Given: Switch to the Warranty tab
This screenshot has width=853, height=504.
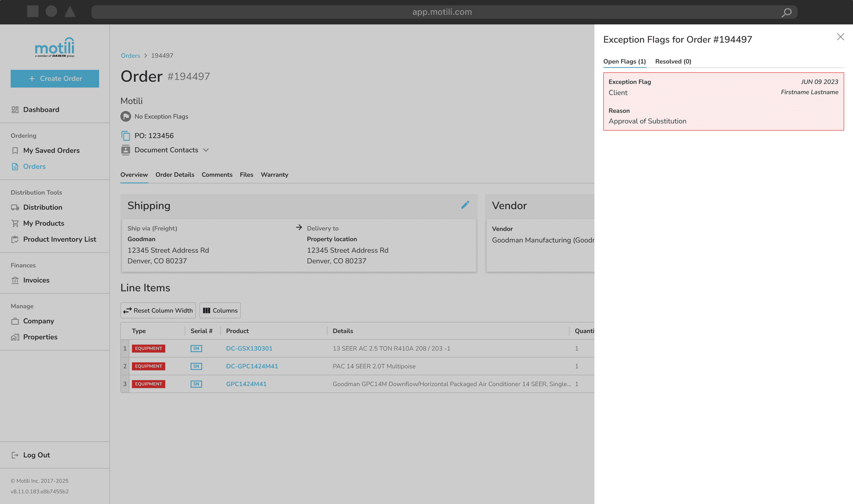Looking at the screenshot, I should coord(274,175).
